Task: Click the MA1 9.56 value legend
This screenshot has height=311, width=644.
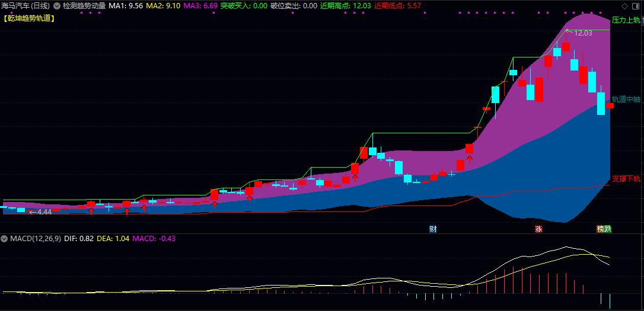Action: tap(126, 5)
